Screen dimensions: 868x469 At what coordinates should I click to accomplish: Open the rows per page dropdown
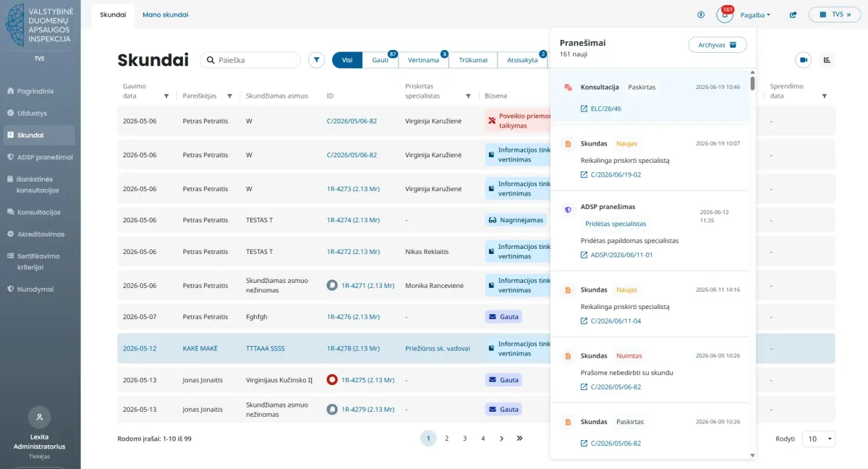(x=818, y=439)
